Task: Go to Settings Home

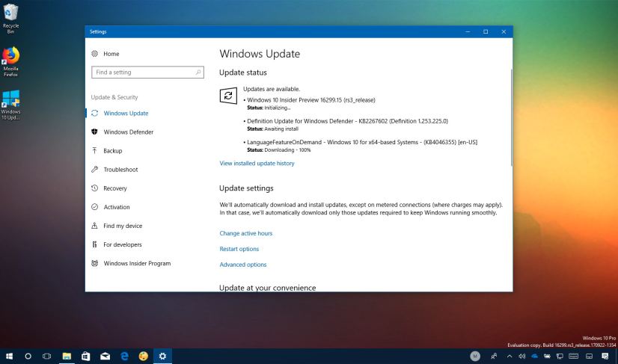Action: (x=105, y=54)
